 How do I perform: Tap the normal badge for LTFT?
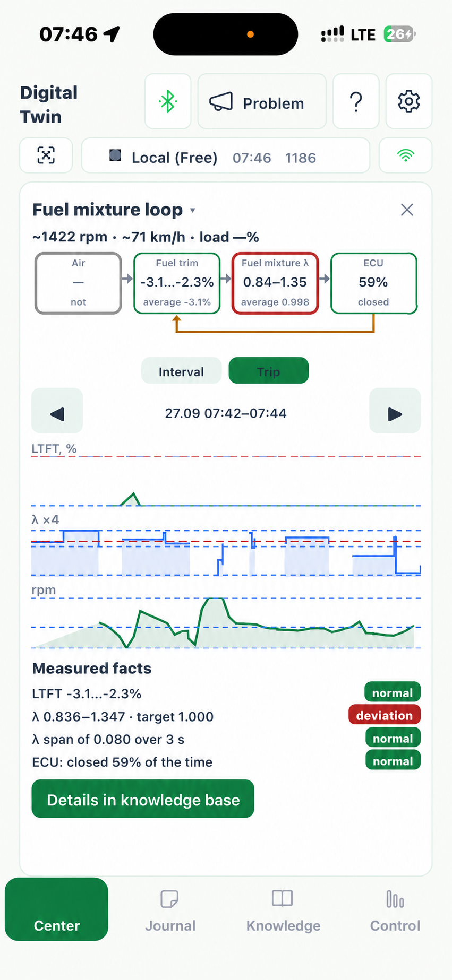(393, 692)
